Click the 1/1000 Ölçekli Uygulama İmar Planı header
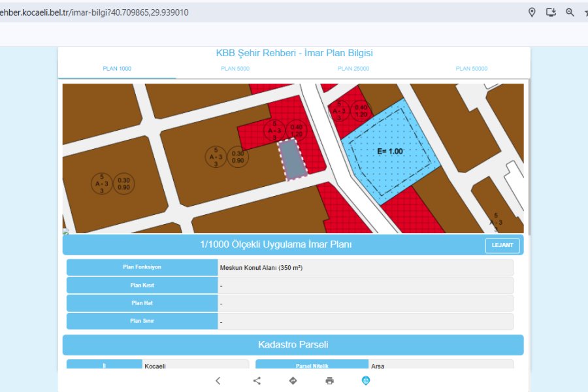The height and width of the screenshot is (392, 588). (276, 245)
